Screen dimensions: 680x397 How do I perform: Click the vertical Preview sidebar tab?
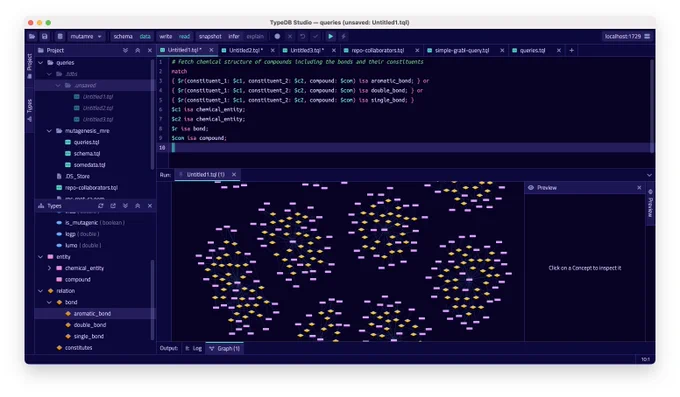(x=650, y=205)
